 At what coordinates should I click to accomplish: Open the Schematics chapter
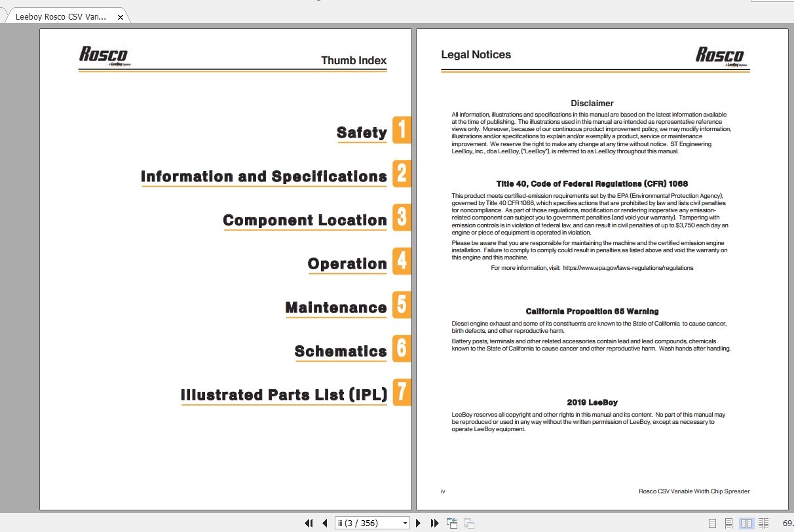341,351
